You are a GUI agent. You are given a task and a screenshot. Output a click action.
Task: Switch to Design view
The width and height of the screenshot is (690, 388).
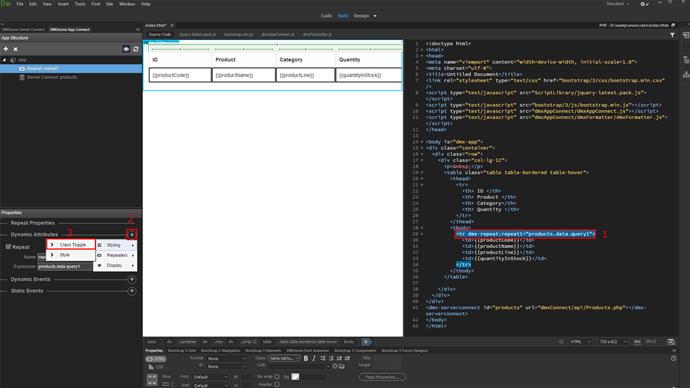point(361,16)
